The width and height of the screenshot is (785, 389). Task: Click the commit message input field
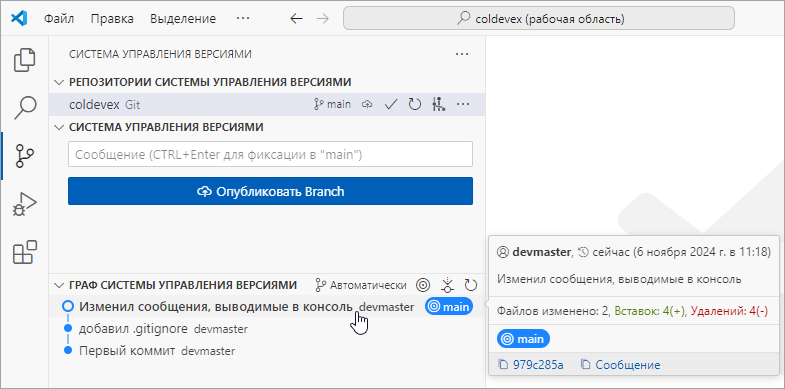pyautogui.click(x=270, y=155)
